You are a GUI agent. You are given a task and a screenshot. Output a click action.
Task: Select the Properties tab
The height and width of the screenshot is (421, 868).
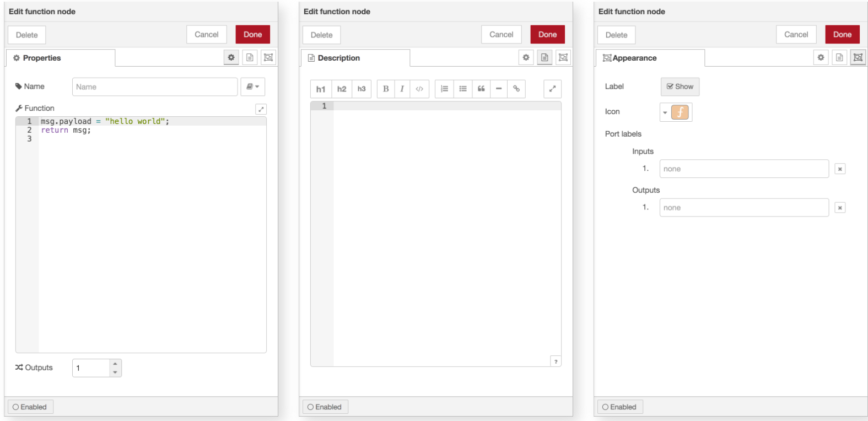[61, 58]
